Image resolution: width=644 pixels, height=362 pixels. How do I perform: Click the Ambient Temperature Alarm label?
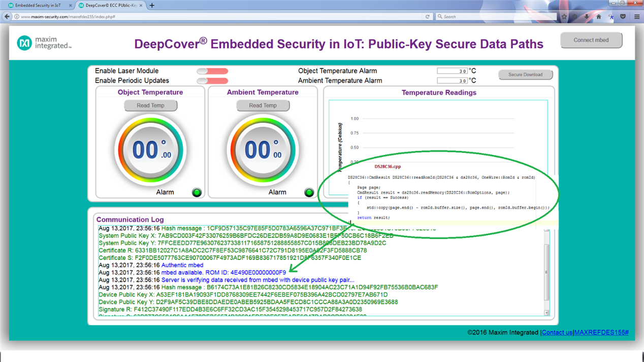coord(340,81)
